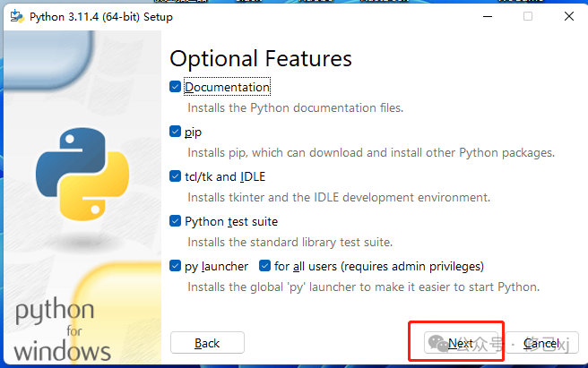Toggle the py launcher checkbox
The height and width of the screenshot is (368, 588).
176,266
